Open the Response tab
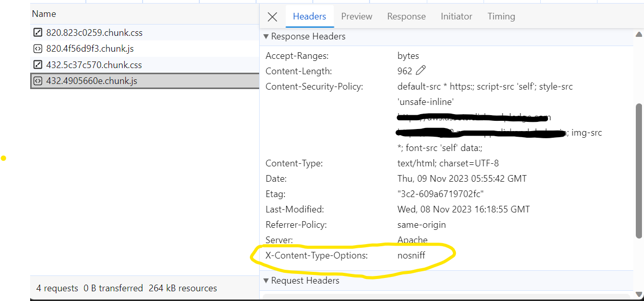Screen dimensions: 644x301 [x=406, y=16]
